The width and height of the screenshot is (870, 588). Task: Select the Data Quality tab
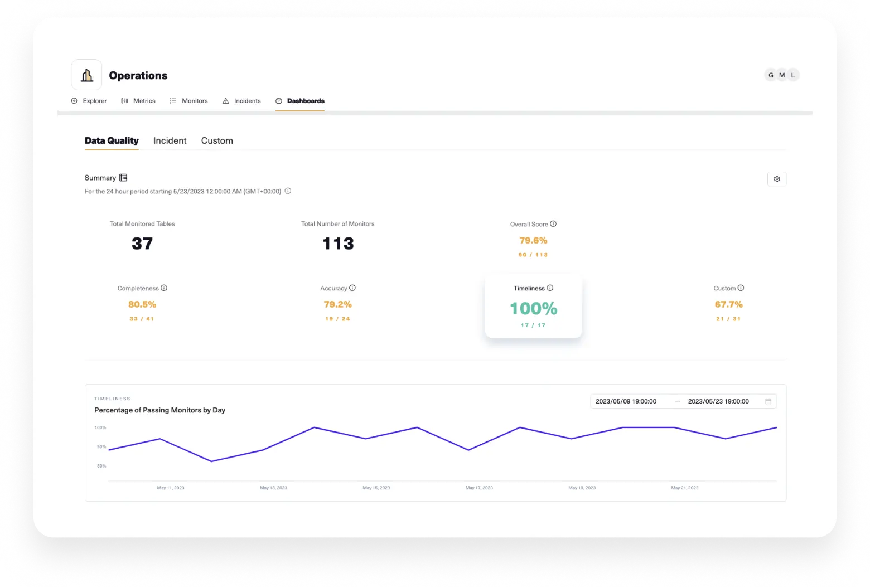[x=112, y=140]
